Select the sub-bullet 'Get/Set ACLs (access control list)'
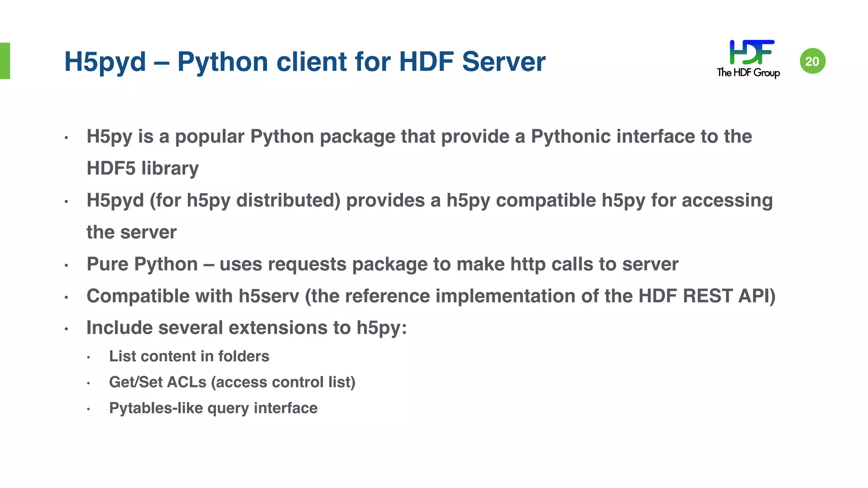The image size is (868, 488). tap(232, 382)
